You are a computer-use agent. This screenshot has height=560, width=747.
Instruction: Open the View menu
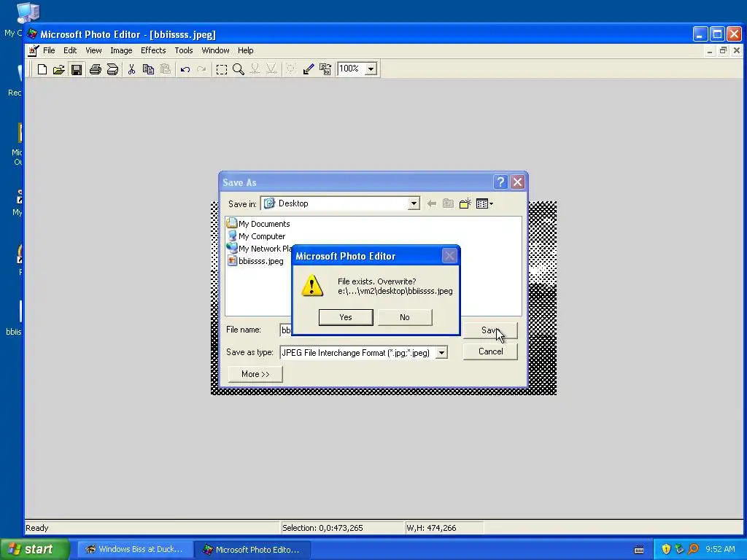coord(93,50)
